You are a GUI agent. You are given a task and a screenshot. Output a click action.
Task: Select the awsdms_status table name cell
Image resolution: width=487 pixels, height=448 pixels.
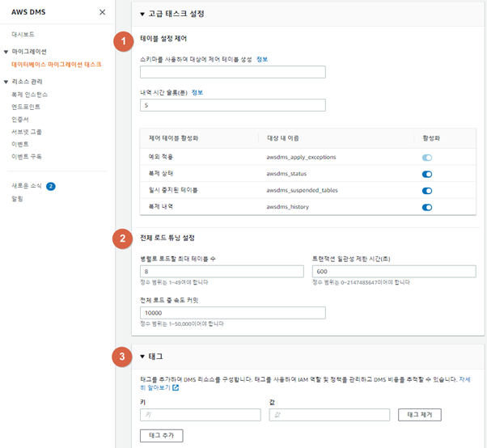tap(286, 174)
